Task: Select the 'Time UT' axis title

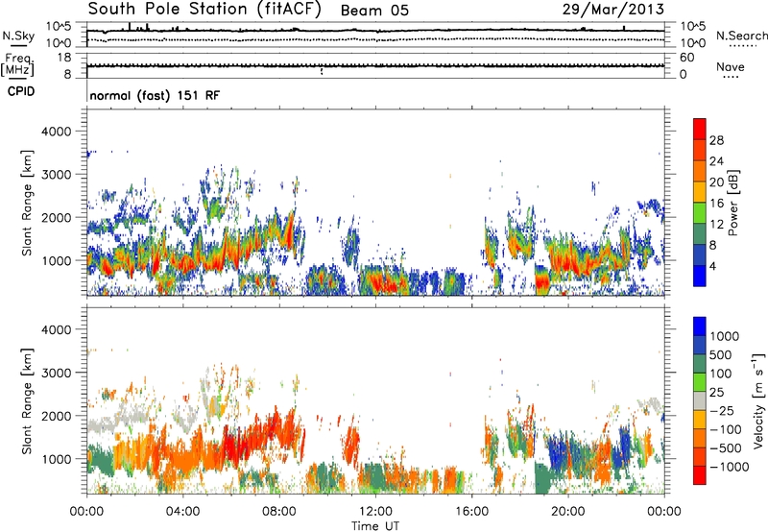Action: [x=375, y=526]
